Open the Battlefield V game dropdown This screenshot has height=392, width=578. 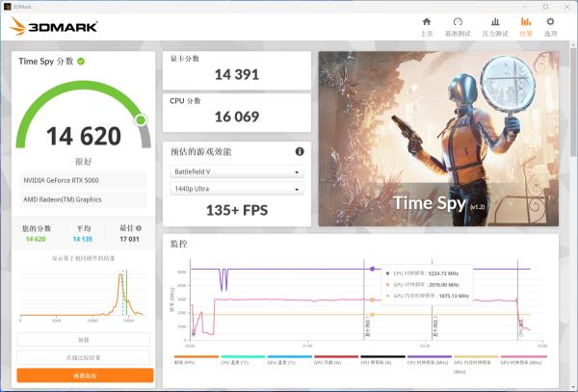click(237, 171)
